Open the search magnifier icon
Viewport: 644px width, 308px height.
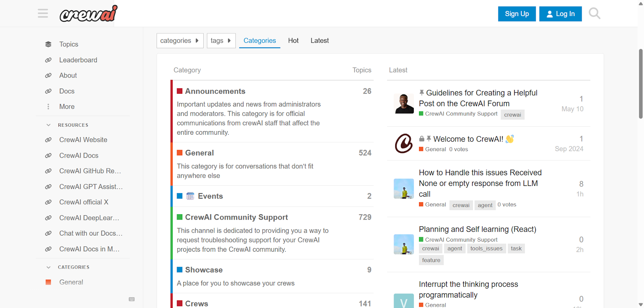tap(594, 14)
